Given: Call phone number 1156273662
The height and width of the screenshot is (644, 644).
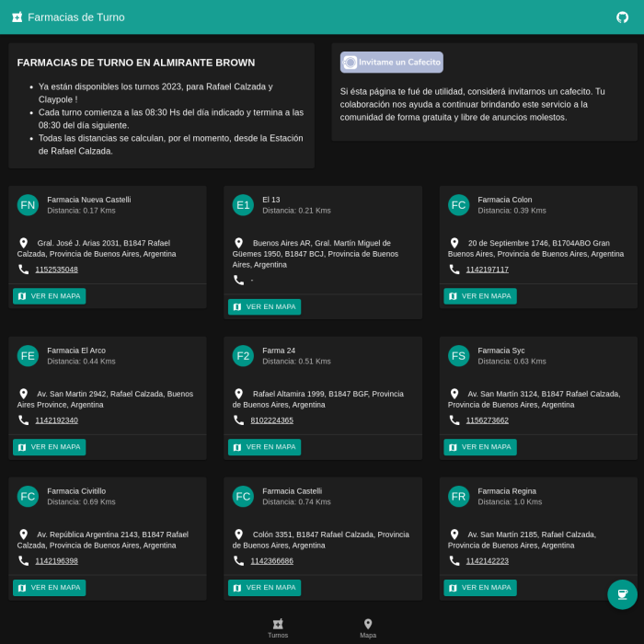Looking at the screenshot, I should tap(487, 420).
